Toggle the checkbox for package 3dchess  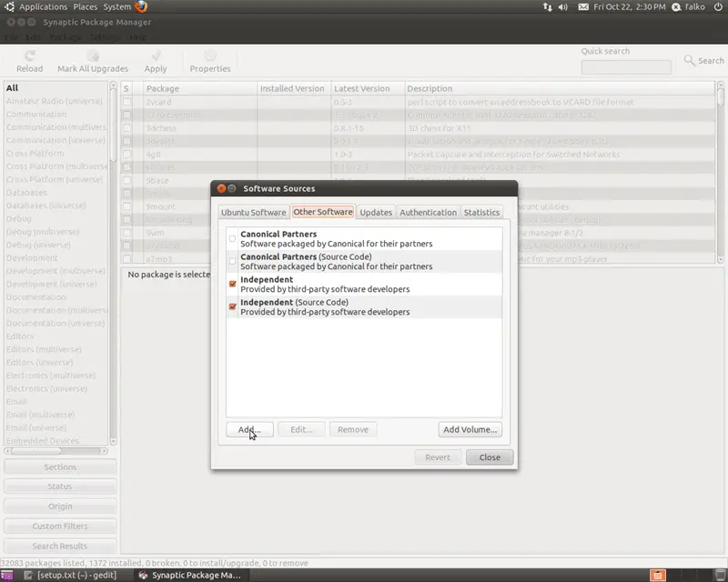[126, 128]
